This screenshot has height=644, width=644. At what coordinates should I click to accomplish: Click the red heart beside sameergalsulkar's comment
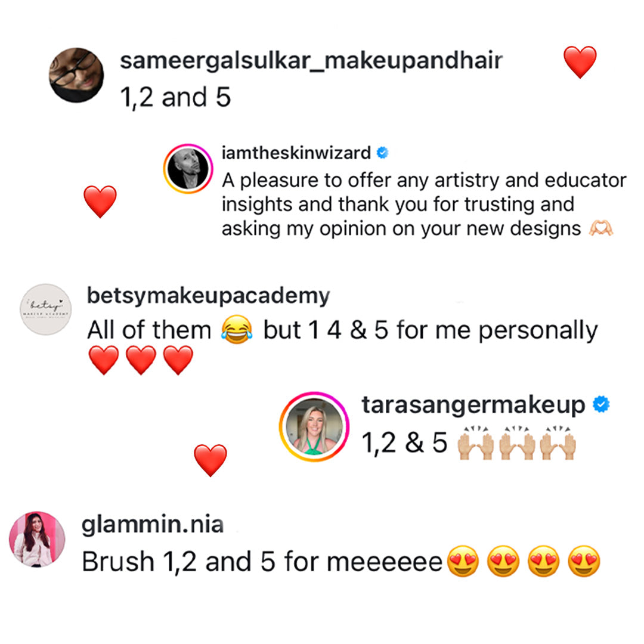[580, 62]
